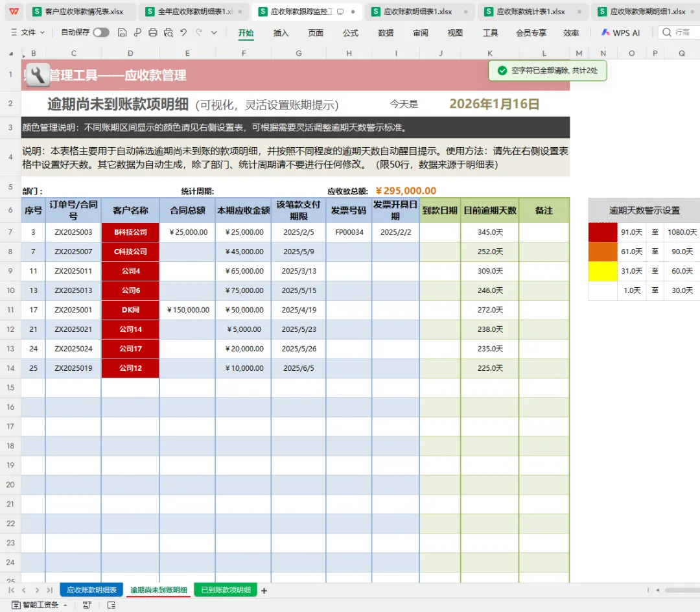Click invoice number FP00034 cell
The height and width of the screenshot is (612, 700).
point(349,232)
